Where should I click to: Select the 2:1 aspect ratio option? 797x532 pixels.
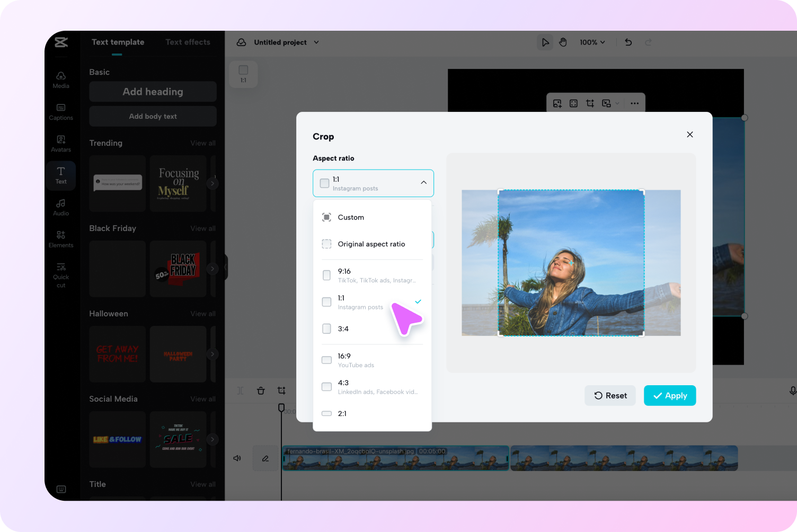372,413
